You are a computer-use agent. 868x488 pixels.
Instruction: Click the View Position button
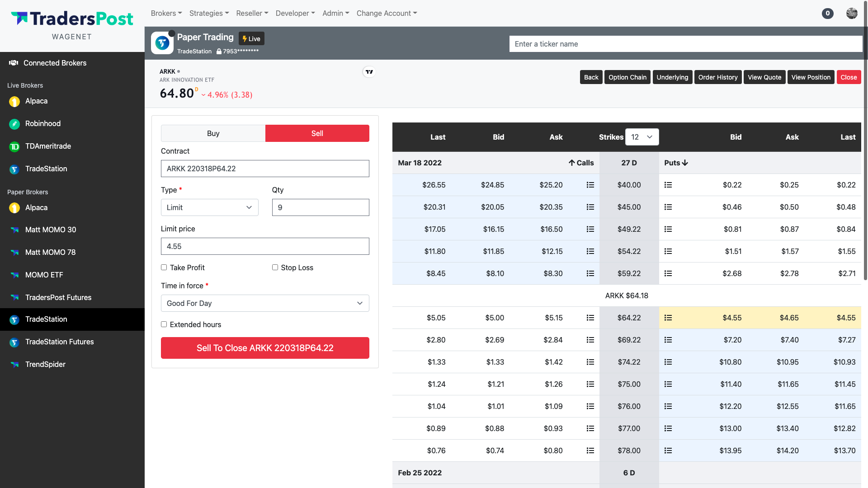coord(811,77)
